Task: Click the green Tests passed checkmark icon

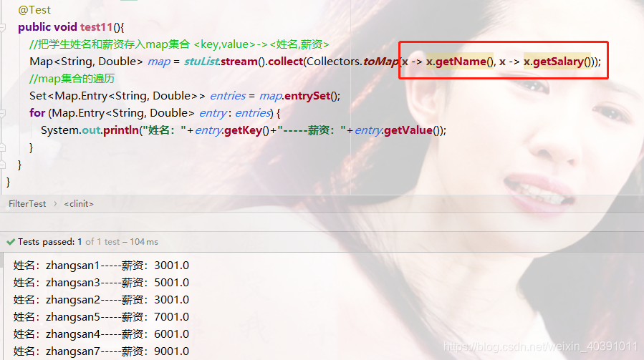Action: (x=11, y=242)
